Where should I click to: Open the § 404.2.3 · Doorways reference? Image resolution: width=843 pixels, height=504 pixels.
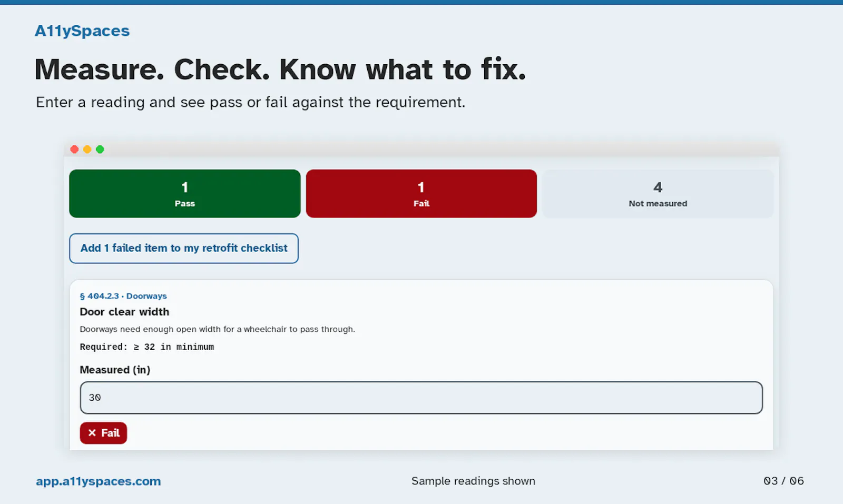coord(123,296)
